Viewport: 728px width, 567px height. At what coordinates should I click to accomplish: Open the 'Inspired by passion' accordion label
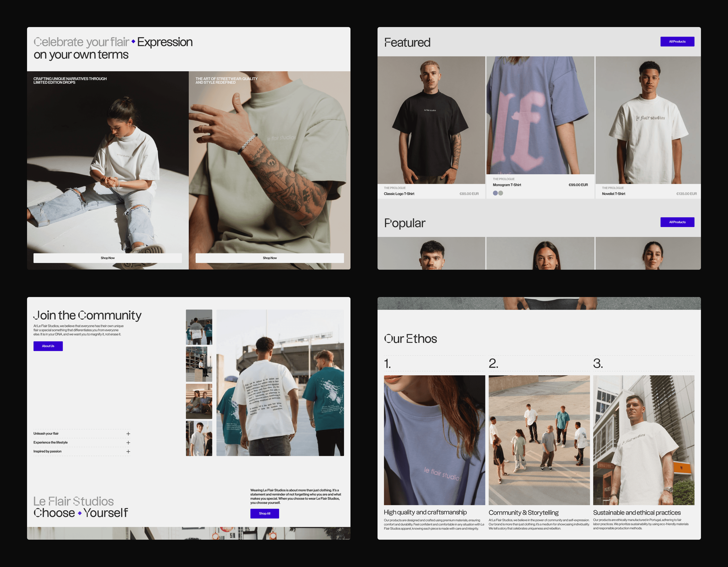(47, 452)
